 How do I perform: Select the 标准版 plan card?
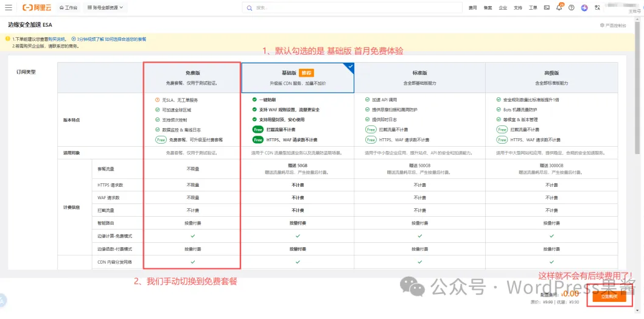420,77
